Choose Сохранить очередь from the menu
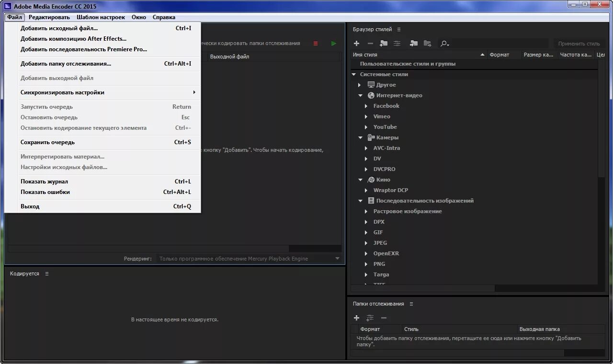This screenshot has height=364, width=613. pyautogui.click(x=102, y=142)
